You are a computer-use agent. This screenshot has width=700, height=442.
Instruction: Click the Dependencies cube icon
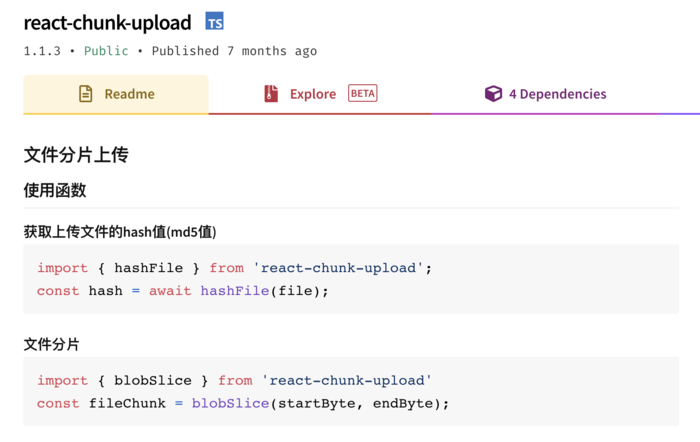coord(493,94)
